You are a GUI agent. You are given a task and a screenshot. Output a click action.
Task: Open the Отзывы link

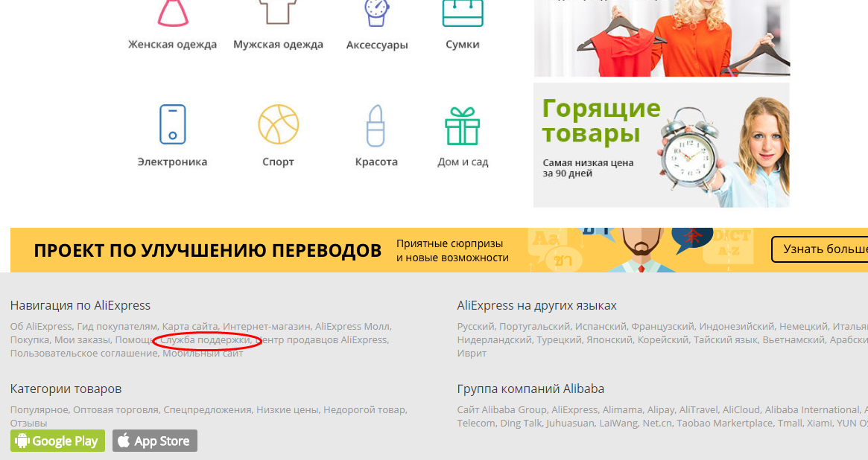pos(28,423)
